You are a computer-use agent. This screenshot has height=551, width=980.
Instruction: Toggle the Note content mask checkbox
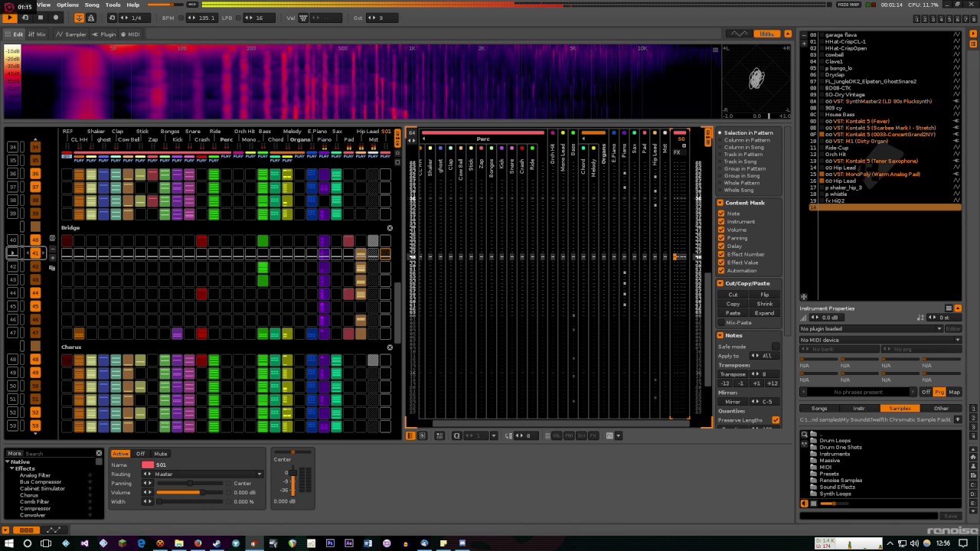coord(721,214)
